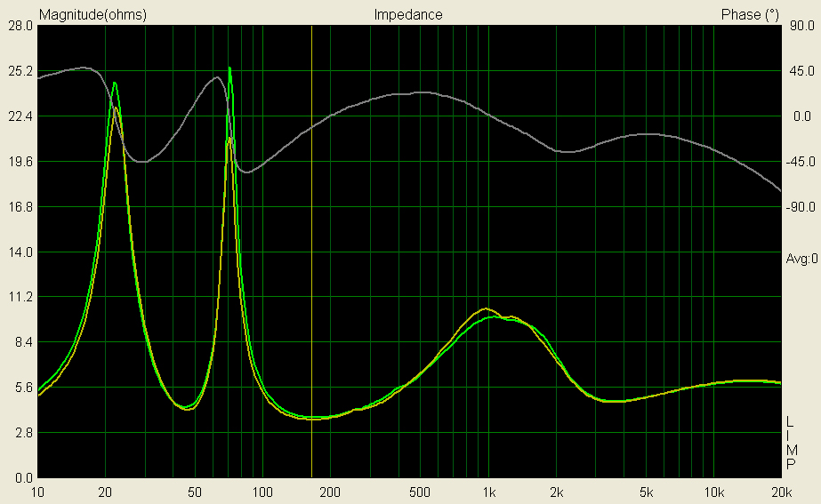821x504 pixels.
Task: Click the '-45.0' phase axis value
Action: click(x=801, y=162)
